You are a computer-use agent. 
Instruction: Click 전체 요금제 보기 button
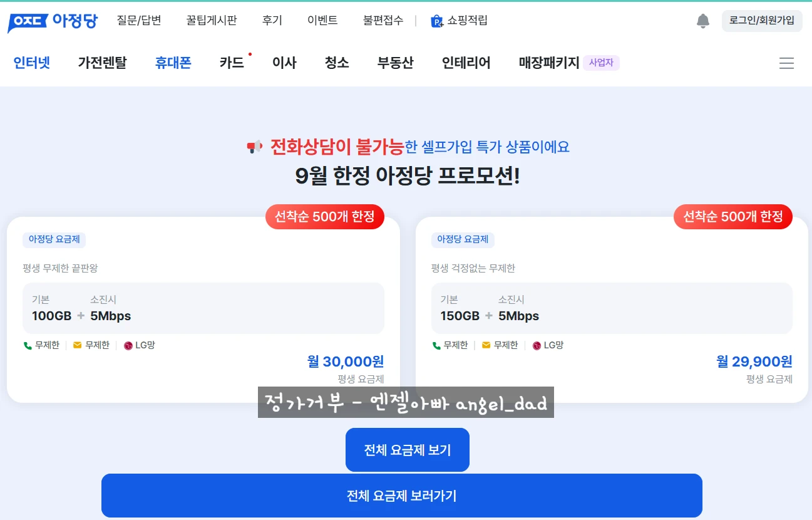coord(408,450)
